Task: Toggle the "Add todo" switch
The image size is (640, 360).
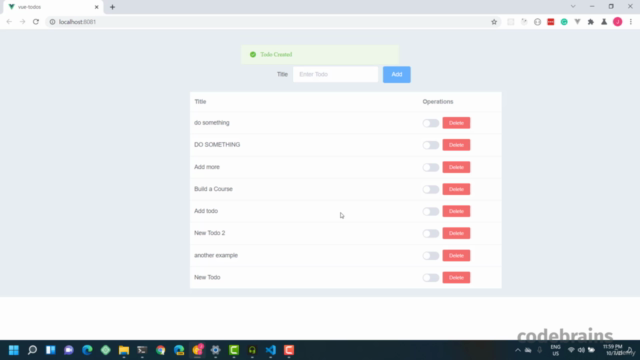Action: 431,211
